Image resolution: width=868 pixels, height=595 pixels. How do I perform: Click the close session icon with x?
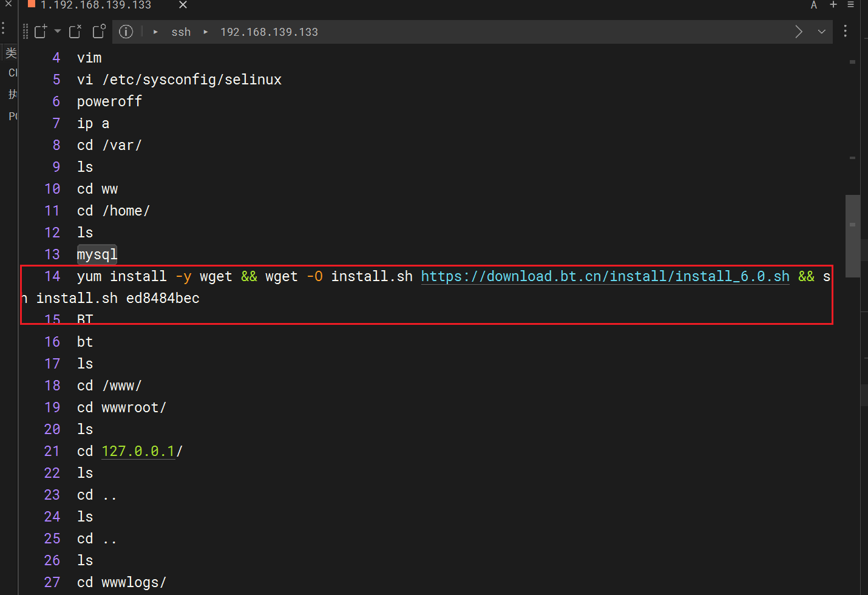coord(75,32)
